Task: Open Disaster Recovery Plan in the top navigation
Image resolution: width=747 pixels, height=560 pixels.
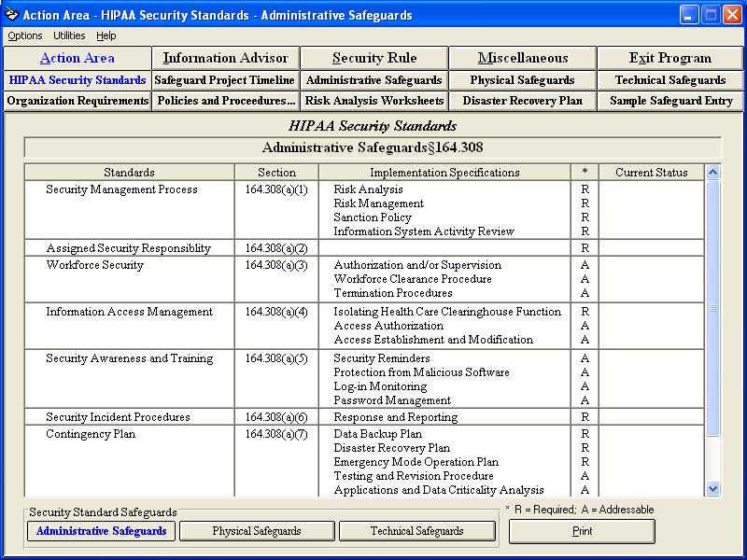Action: click(523, 101)
